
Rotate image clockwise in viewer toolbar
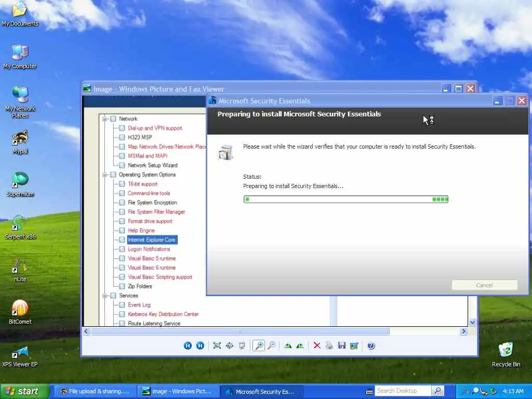point(288,345)
